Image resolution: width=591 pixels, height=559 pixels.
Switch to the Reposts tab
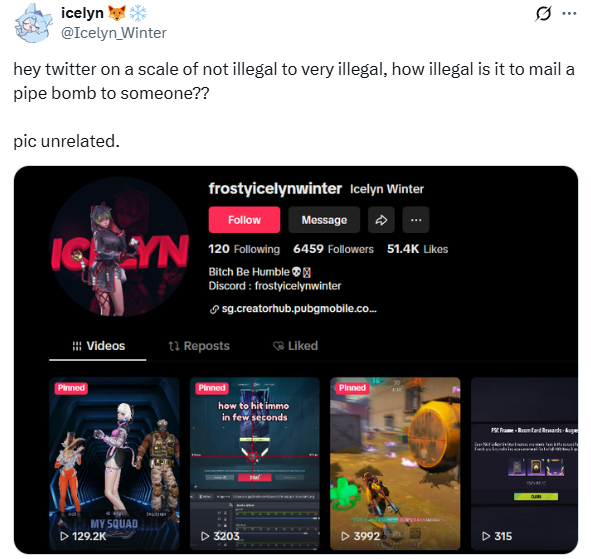coord(199,346)
